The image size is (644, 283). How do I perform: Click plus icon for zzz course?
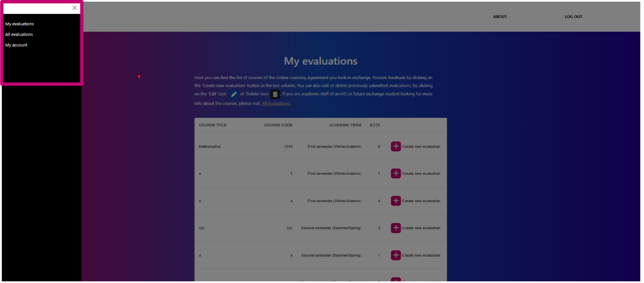(396, 228)
